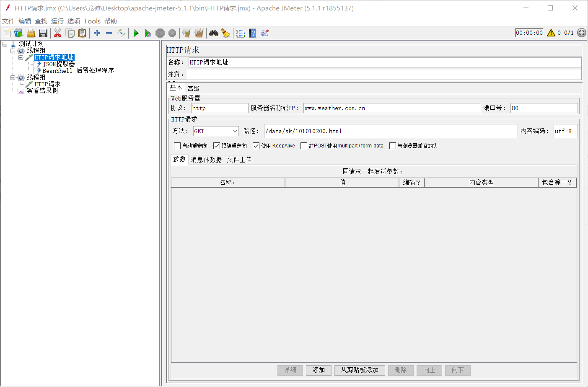Screen dimensions: 588x387
Task: Click the 端口号 field showing 80
Action: pos(544,108)
